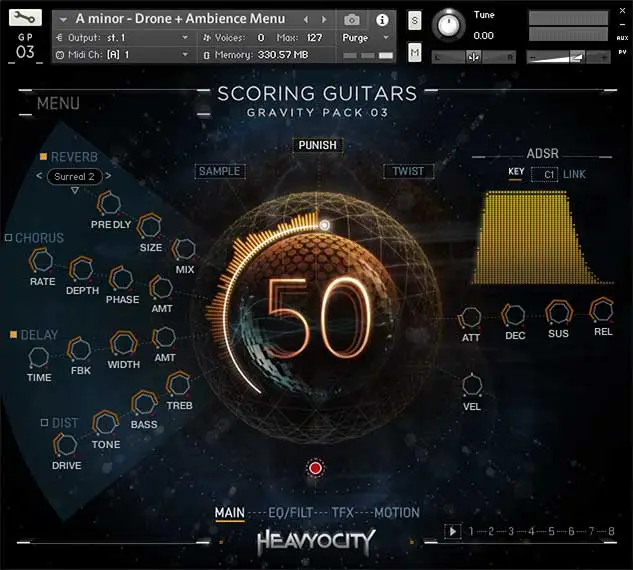Click the Chorus DEPTH knob

[81, 269]
